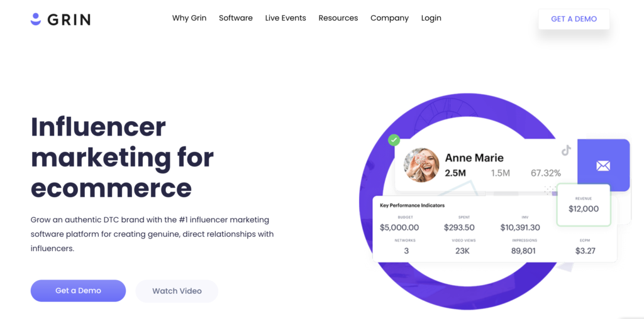The width and height of the screenshot is (644, 319).
Task: Click the TikTok icon on Anne Marie card
Action: 567,150
